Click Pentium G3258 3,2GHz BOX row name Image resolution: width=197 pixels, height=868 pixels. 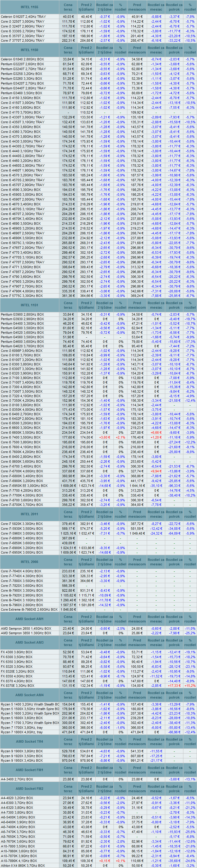[x=21, y=74]
